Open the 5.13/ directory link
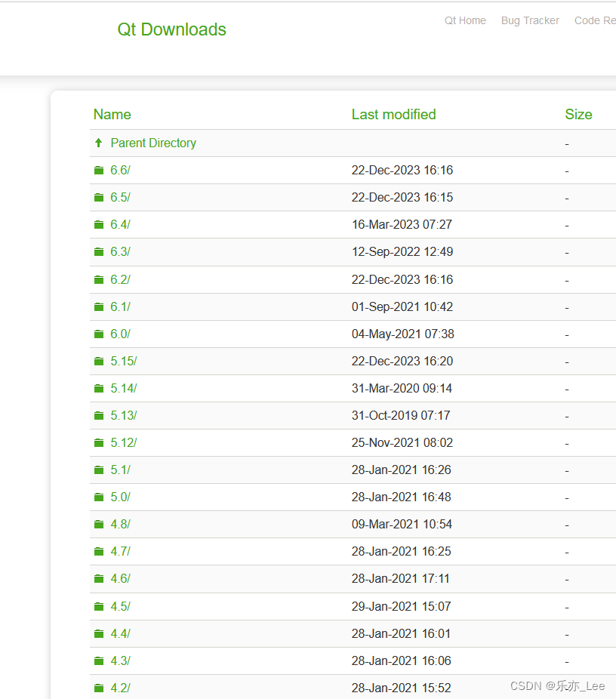 124,416
